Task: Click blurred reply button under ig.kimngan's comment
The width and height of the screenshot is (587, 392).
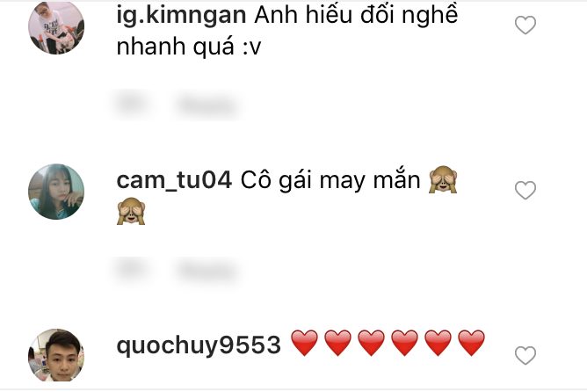Action: click(207, 105)
